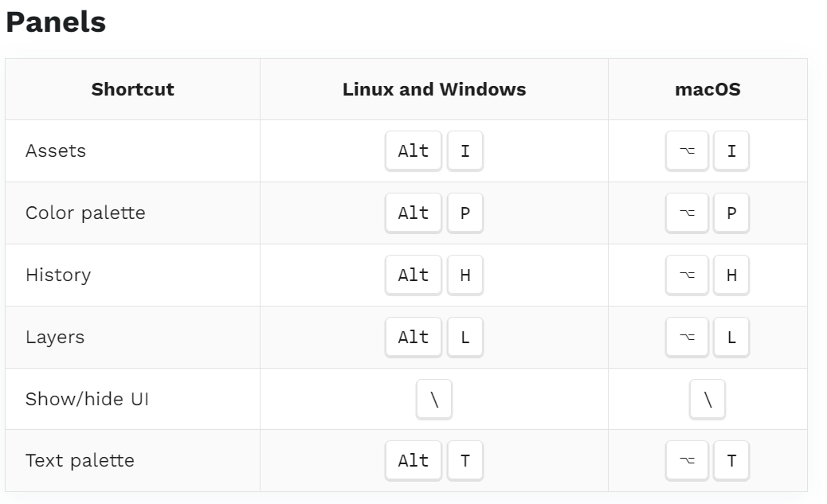Click the P key in macOS column
Viewport: 827px width, 504px height.
[x=731, y=213]
